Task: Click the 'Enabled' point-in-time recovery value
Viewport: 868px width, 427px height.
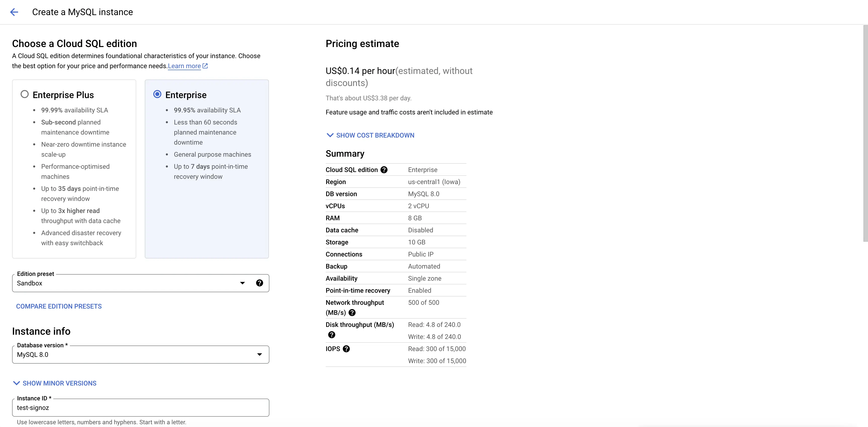Action: click(419, 290)
